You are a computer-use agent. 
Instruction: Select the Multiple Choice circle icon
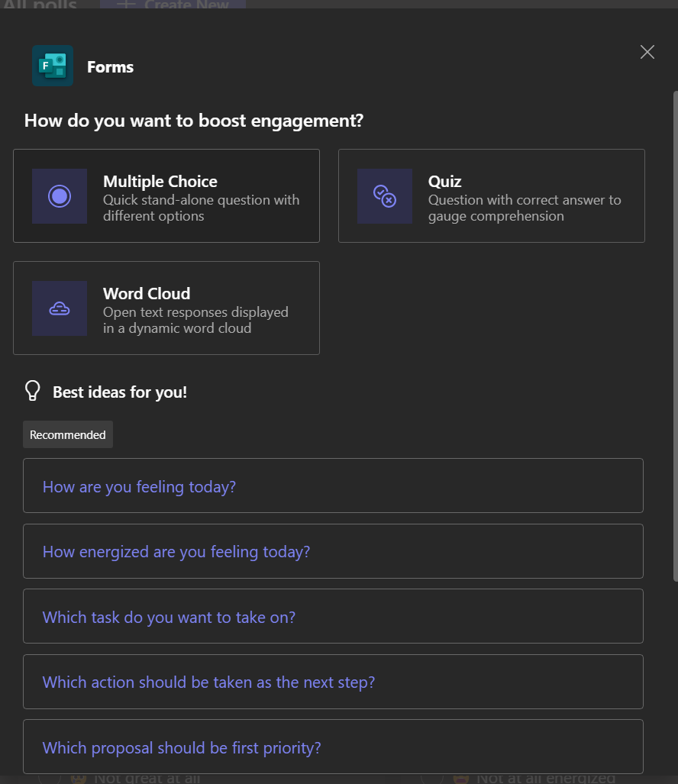(59, 195)
